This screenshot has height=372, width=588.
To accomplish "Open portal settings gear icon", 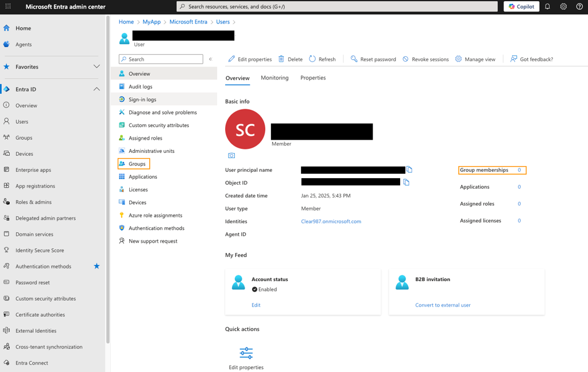I will [x=563, y=6].
